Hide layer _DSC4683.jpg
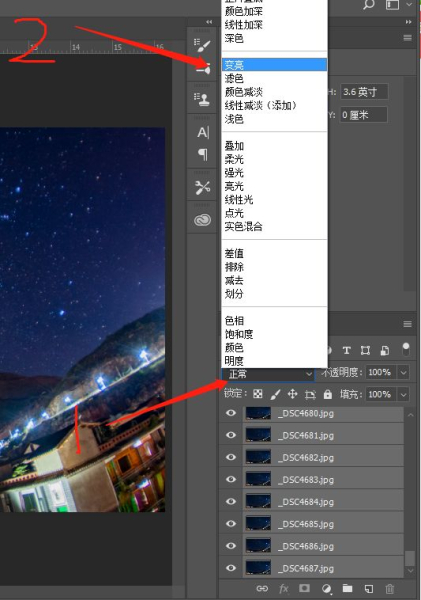Screen dimensions: 421x600 click(231, 479)
